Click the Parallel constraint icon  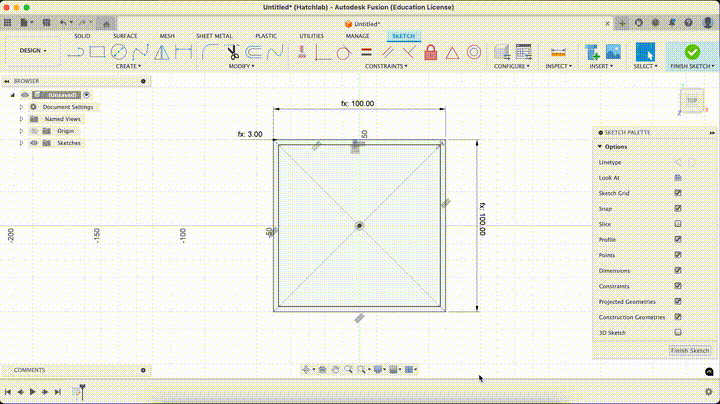tap(387, 52)
